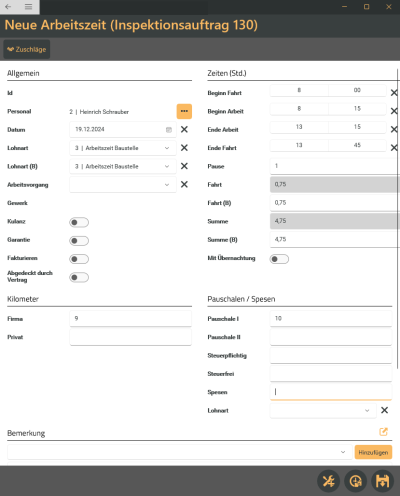
Task: Clear the Lohnart in Pauschalen / Spesen
Action: click(384, 410)
